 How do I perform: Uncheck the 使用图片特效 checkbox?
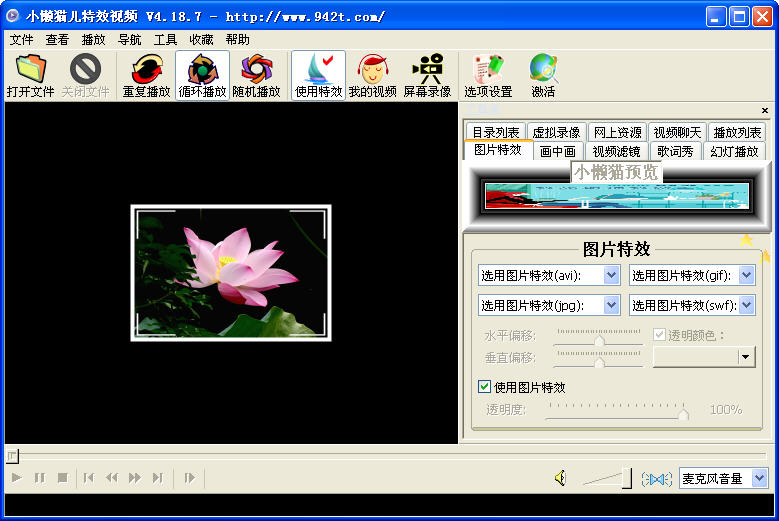pos(485,387)
